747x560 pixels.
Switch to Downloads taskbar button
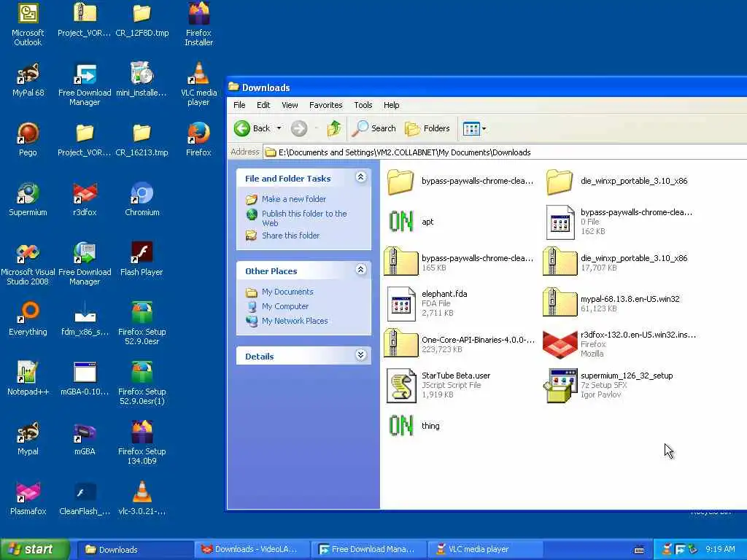[x=134, y=550]
